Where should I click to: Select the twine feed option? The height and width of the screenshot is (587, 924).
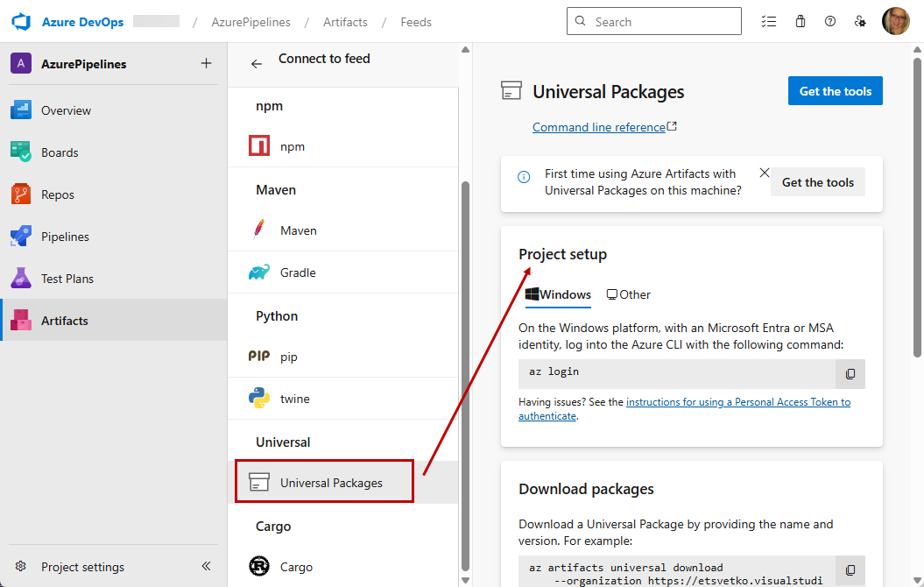click(x=343, y=399)
